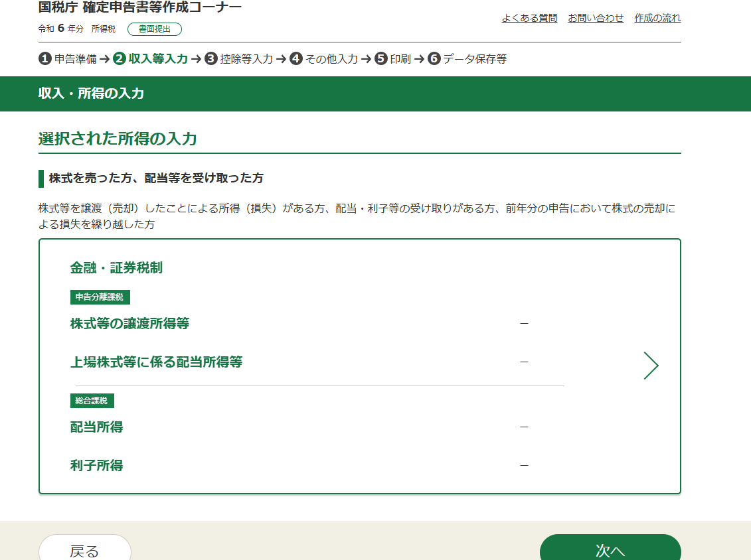
Task: Select step 5 印刷
Action: pyautogui.click(x=392, y=59)
